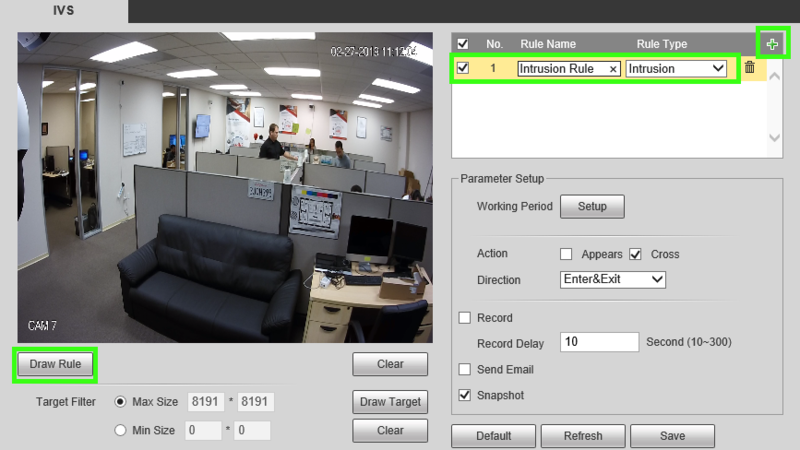Image resolution: width=800 pixels, height=450 pixels.
Task: Click the Draw Rule button
Action: [55, 364]
